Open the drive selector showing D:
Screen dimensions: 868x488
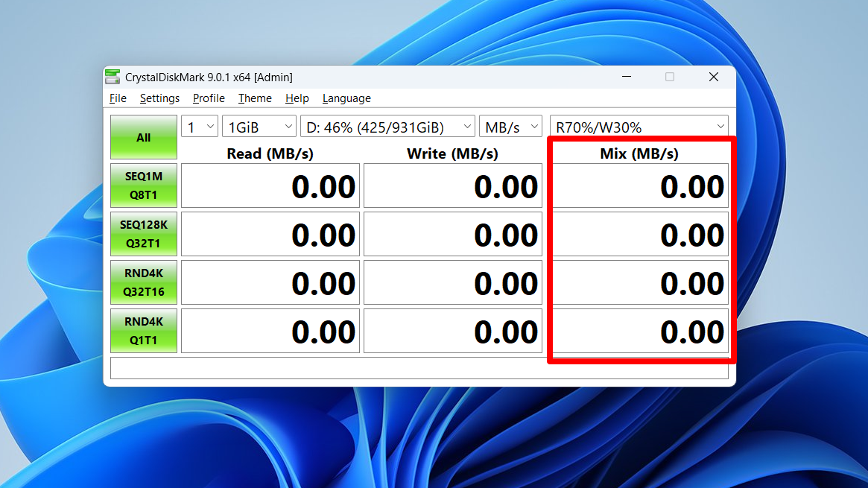[x=387, y=126]
